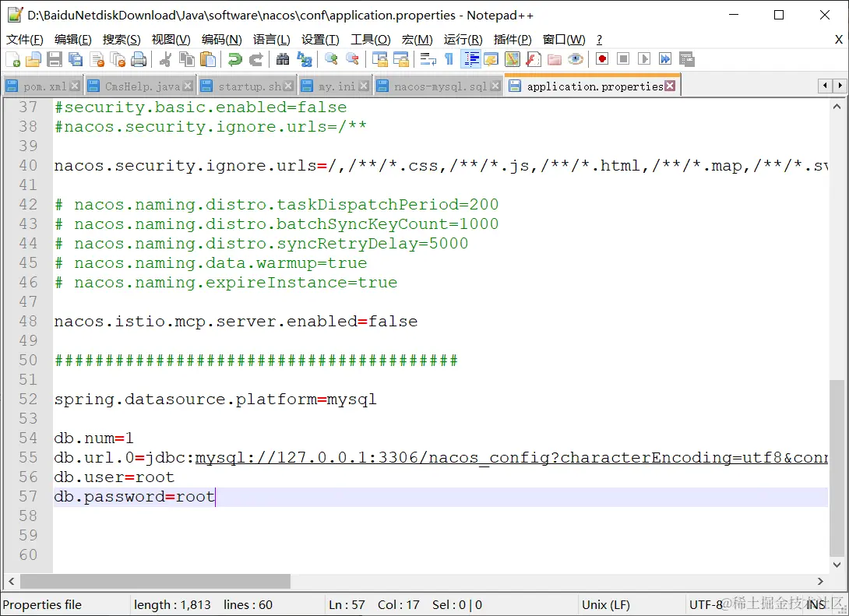Open the ? help menu
The image size is (849, 616).
pyautogui.click(x=599, y=40)
